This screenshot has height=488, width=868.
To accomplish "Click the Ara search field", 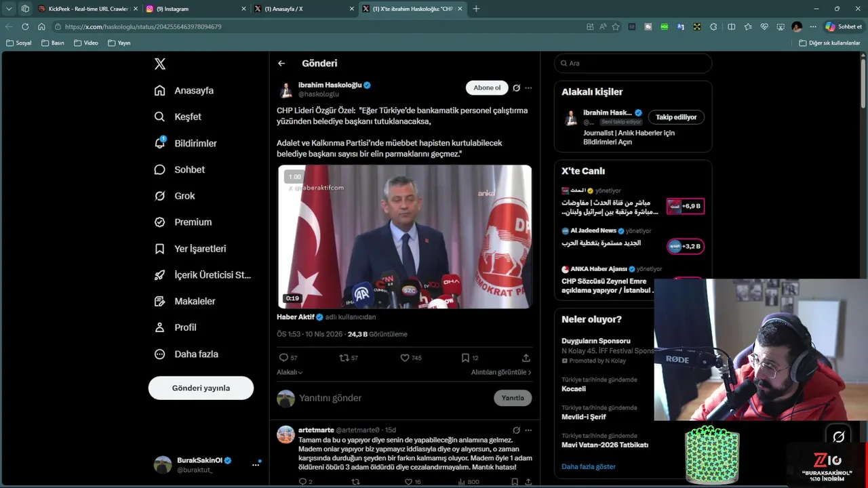I will point(633,63).
